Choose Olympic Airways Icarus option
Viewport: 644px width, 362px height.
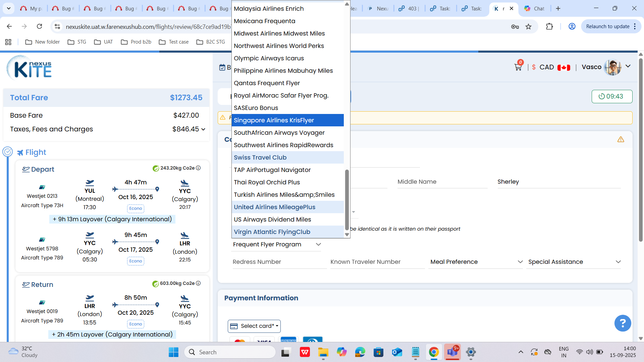click(x=287, y=58)
